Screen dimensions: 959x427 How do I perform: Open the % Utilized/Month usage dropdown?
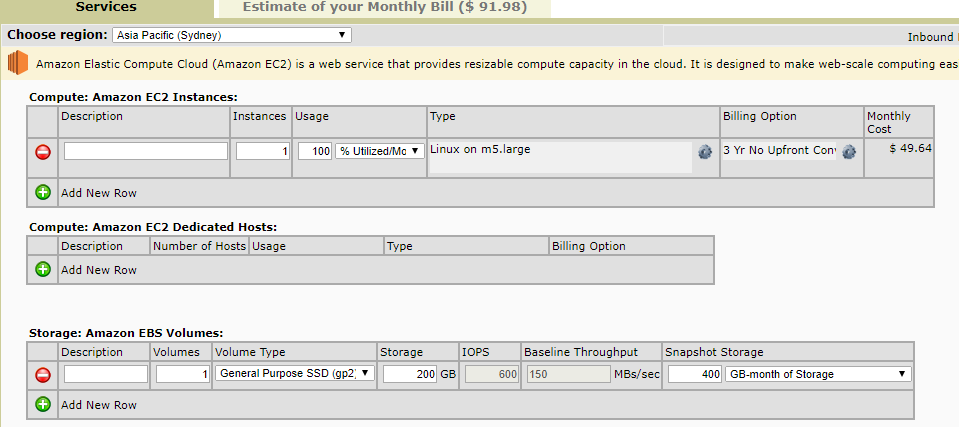click(380, 151)
